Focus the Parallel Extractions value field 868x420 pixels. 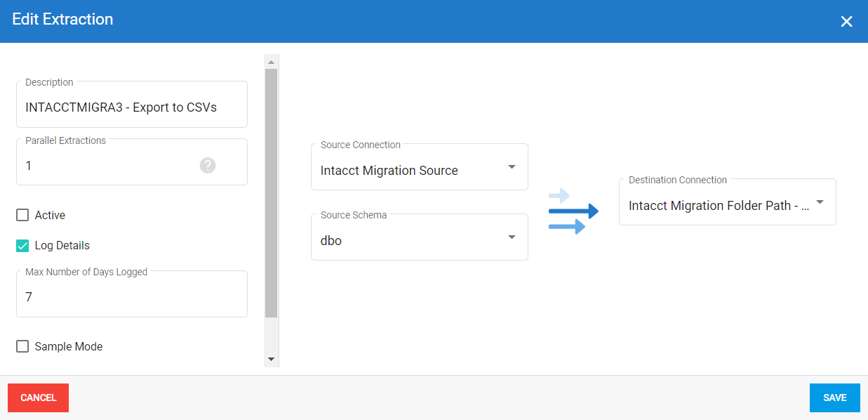tap(105, 166)
